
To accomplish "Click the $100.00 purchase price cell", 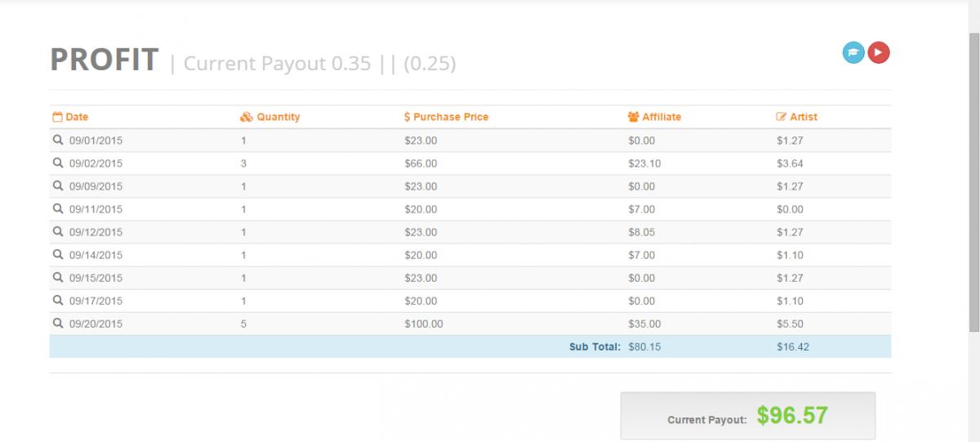I will click(x=424, y=324).
